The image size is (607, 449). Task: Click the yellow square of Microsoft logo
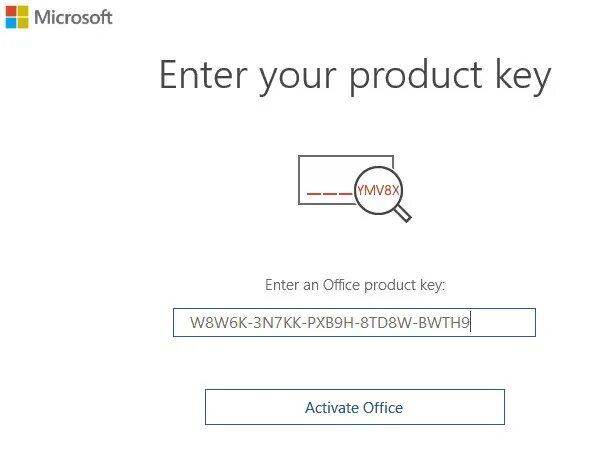tap(23, 23)
